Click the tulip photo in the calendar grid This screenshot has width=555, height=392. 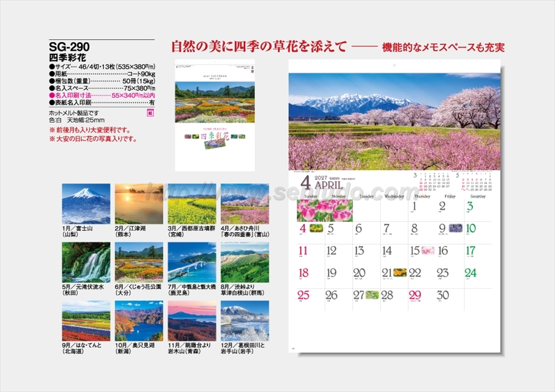click(325, 210)
